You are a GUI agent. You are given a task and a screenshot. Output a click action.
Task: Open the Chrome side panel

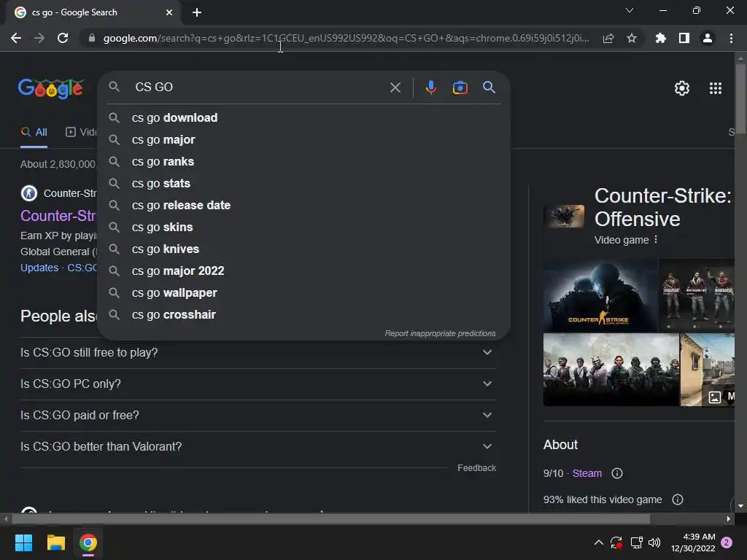tap(684, 38)
